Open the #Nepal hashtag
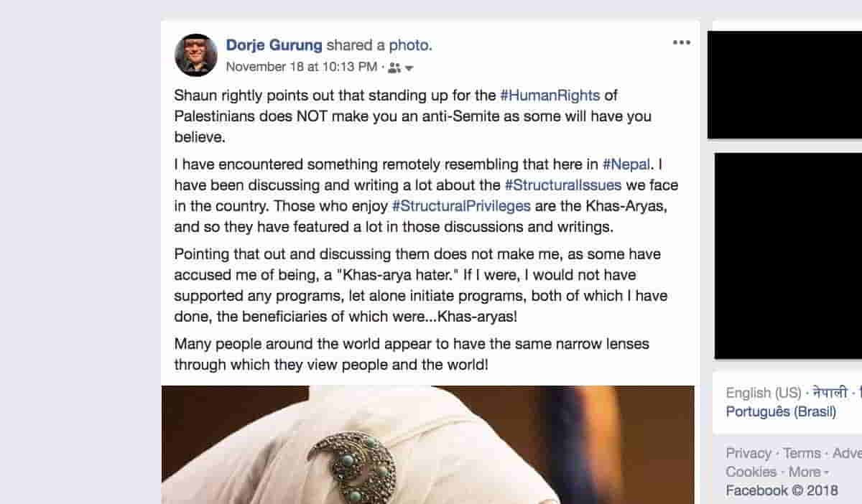 click(626, 164)
